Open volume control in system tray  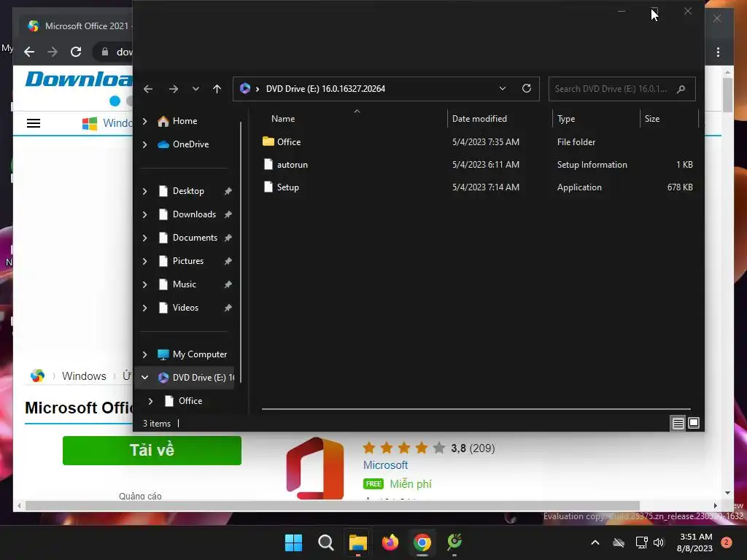click(x=659, y=542)
